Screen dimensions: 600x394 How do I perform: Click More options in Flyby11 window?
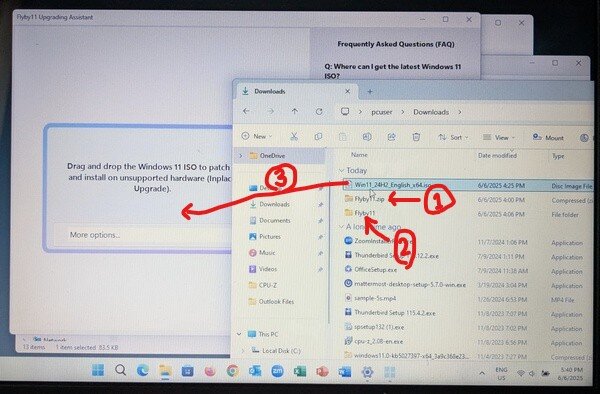tap(95, 235)
